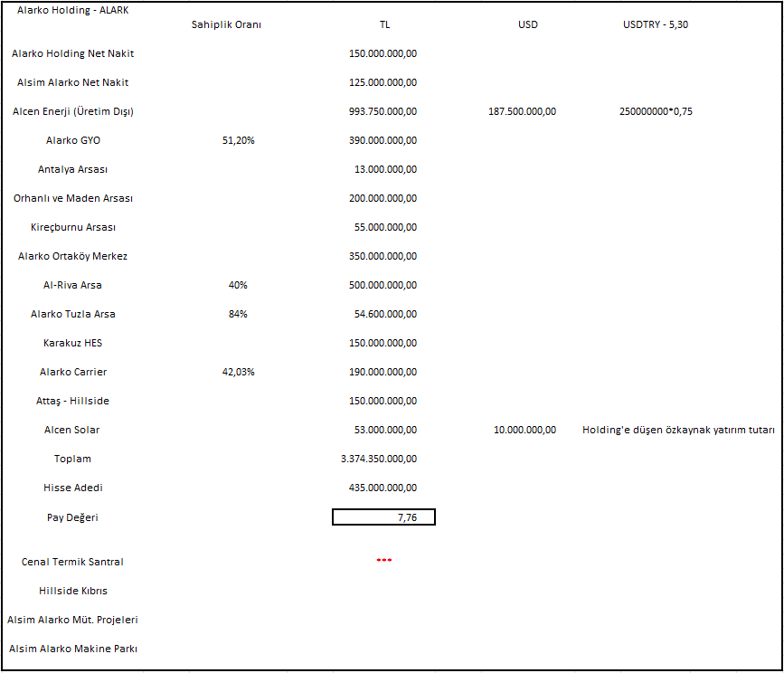The height and width of the screenshot is (673, 784).
Task: Select the Alcen Solar label
Action: click(72, 431)
